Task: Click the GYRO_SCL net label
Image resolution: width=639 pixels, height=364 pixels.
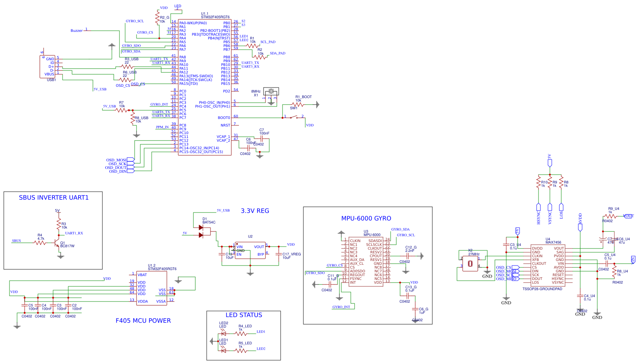Action: (x=135, y=21)
